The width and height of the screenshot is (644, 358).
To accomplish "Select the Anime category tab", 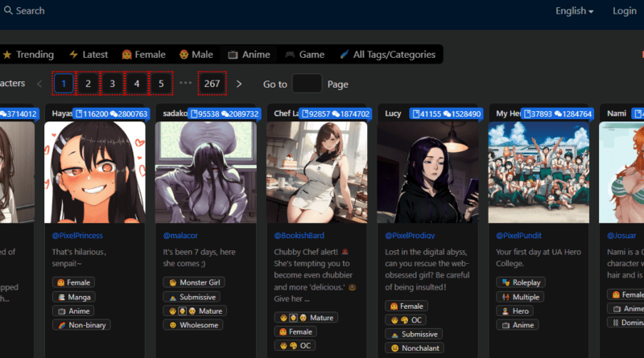I will coord(249,55).
